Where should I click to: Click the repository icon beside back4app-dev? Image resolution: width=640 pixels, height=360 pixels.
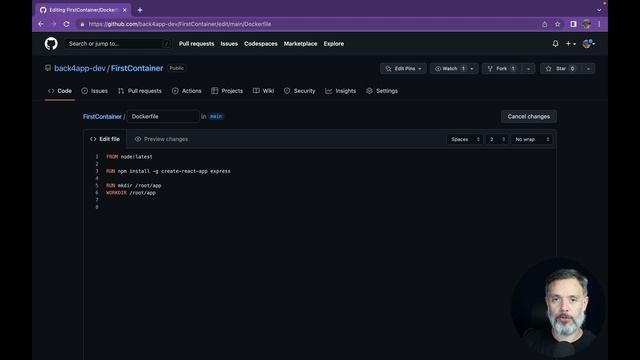tap(48, 68)
